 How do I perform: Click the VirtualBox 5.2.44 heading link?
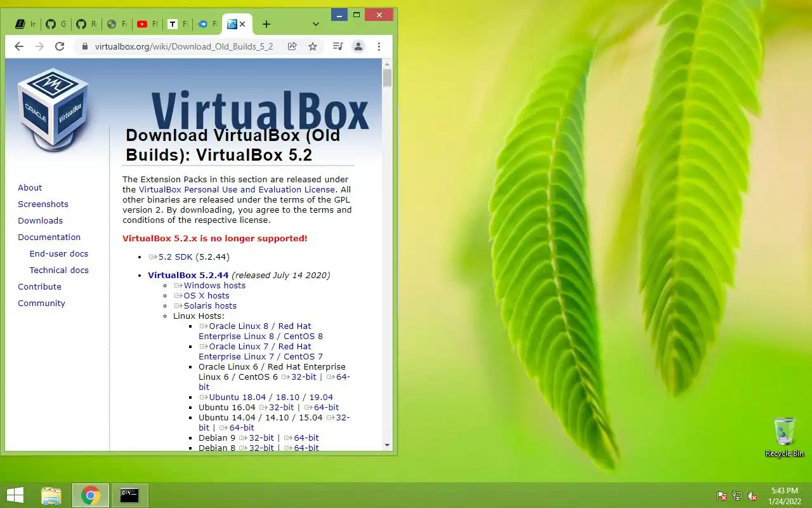pyautogui.click(x=188, y=276)
